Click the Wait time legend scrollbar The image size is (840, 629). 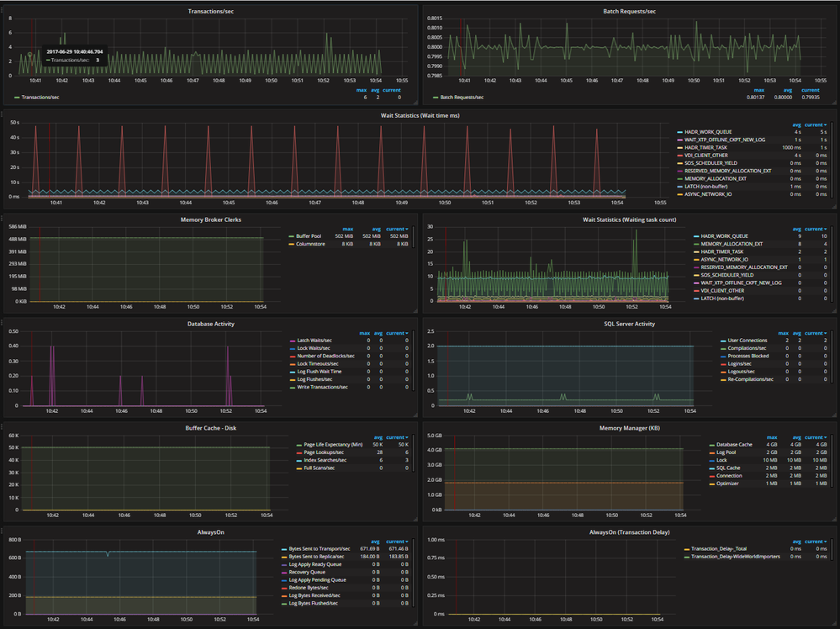tap(832, 161)
